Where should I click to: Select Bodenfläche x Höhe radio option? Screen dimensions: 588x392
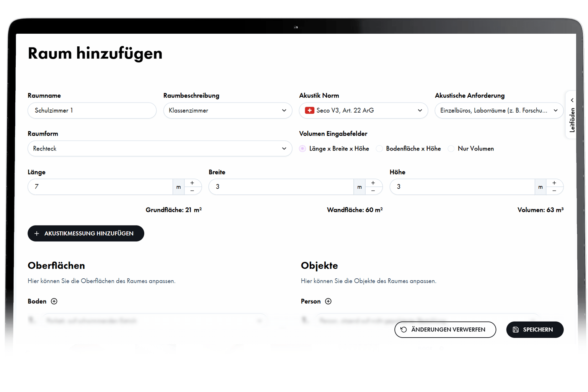click(x=379, y=149)
